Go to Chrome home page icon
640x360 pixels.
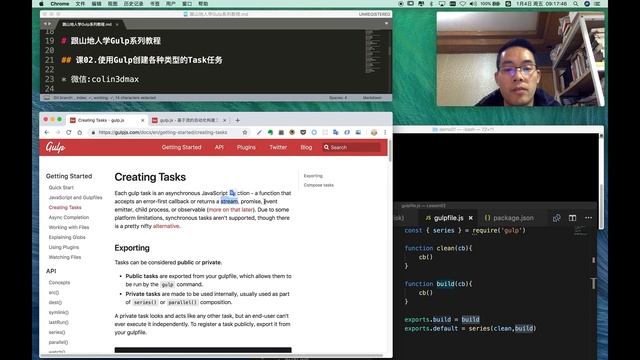[x=80, y=132]
